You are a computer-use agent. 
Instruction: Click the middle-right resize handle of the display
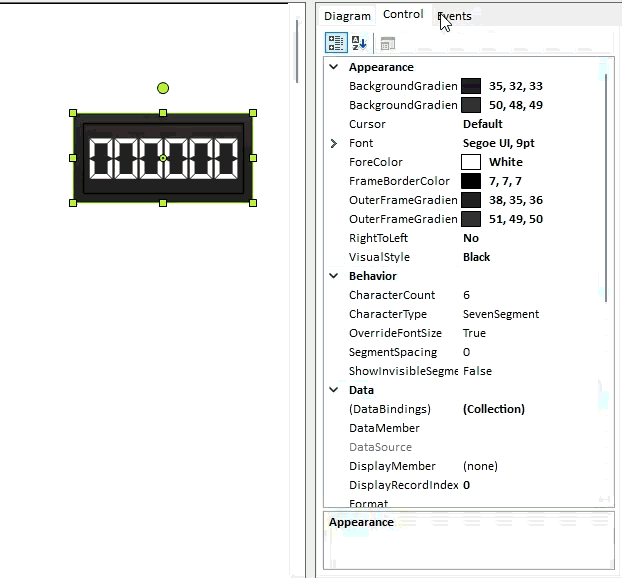click(x=253, y=158)
